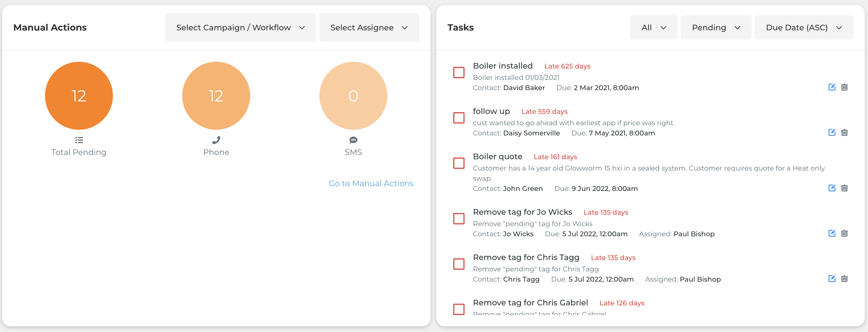Open the All tasks filter dropdown

[653, 28]
